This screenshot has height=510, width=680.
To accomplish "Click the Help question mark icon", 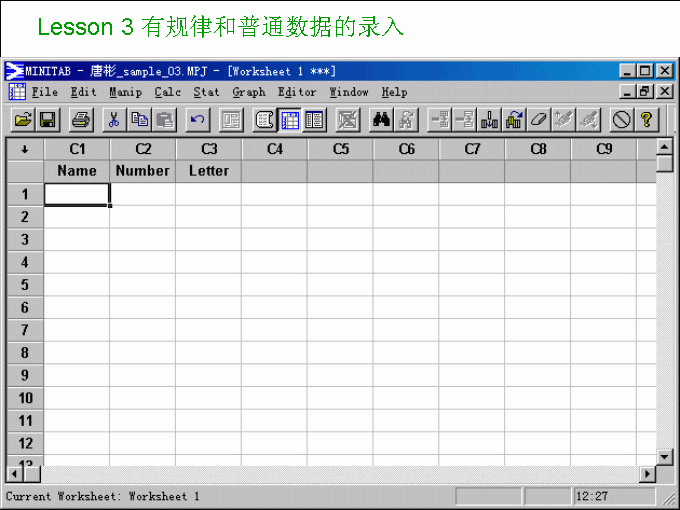I will click(647, 120).
